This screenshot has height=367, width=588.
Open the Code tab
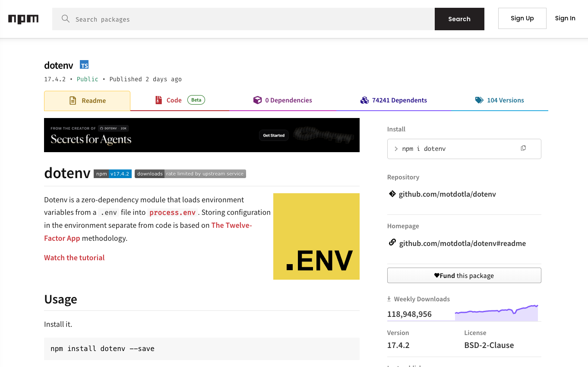pyautogui.click(x=180, y=100)
